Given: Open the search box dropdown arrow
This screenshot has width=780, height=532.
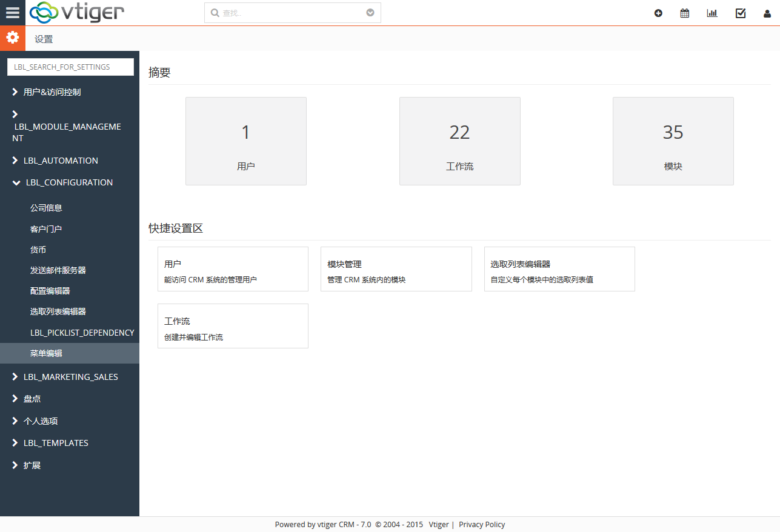Looking at the screenshot, I should point(370,13).
